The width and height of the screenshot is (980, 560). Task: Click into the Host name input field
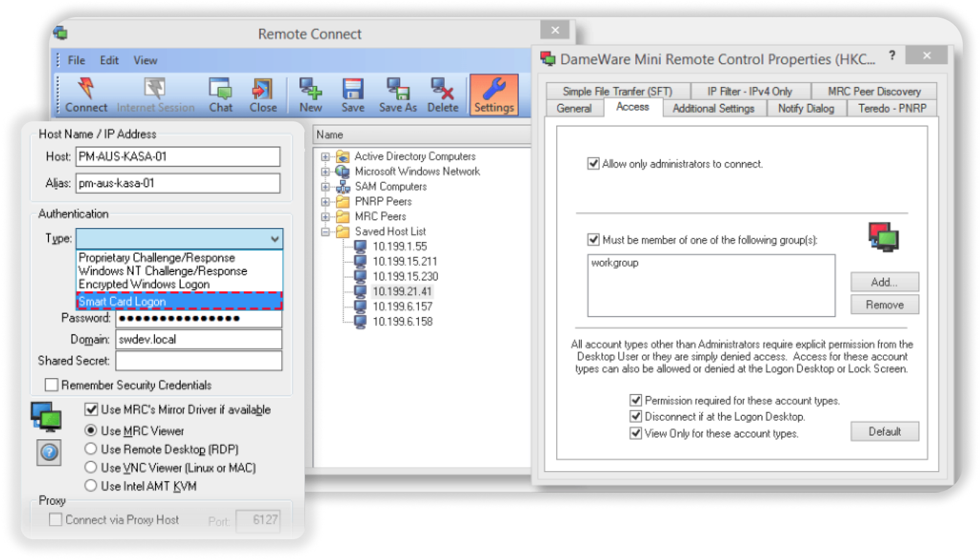click(178, 156)
